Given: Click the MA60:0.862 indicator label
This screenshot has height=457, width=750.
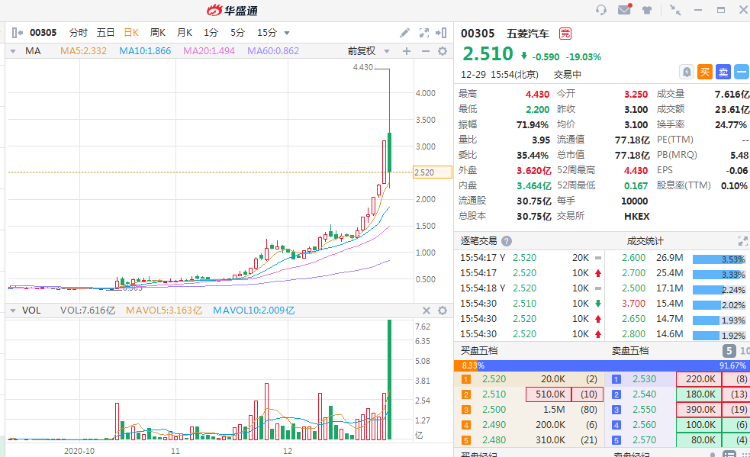Looking at the screenshot, I should pyautogui.click(x=273, y=51).
